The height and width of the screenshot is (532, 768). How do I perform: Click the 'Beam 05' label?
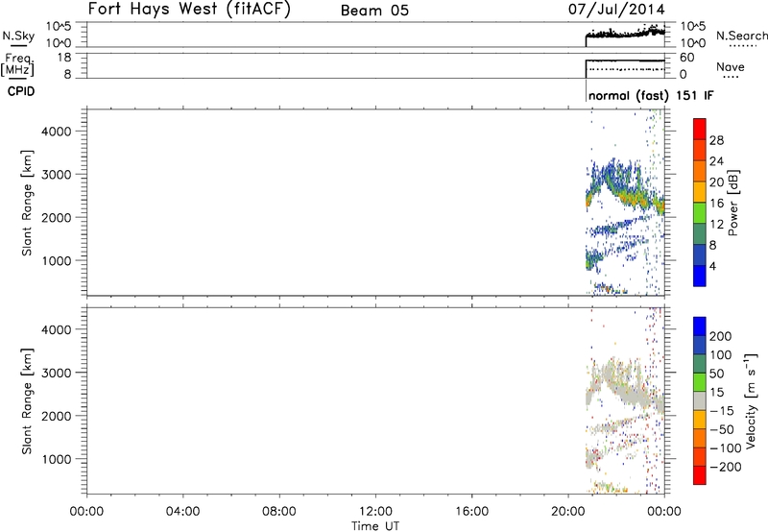pyautogui.click(x=374, y=11)
